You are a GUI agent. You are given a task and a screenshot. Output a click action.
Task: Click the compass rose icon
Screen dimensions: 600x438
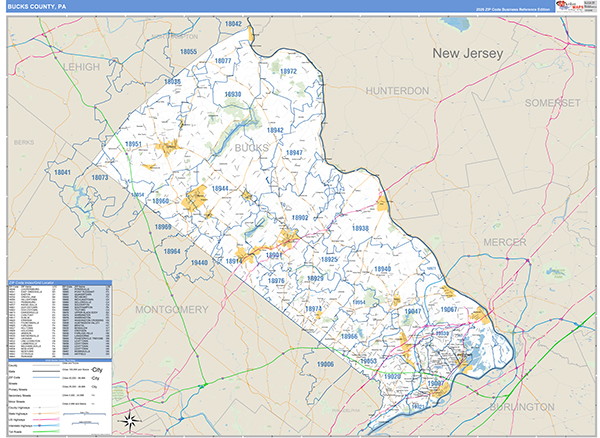pos(129,420)
